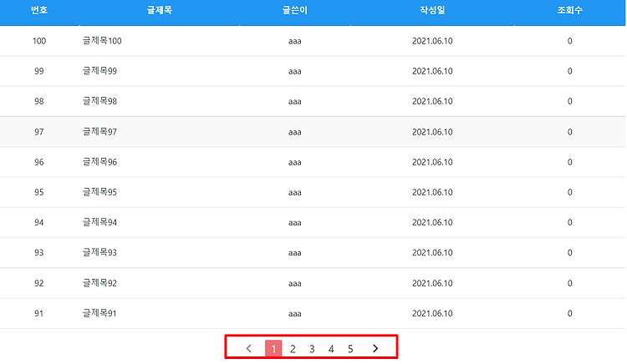Click author aaa in row 91
627x364 pixels.
pyautogui.click(x=295, y=314)
